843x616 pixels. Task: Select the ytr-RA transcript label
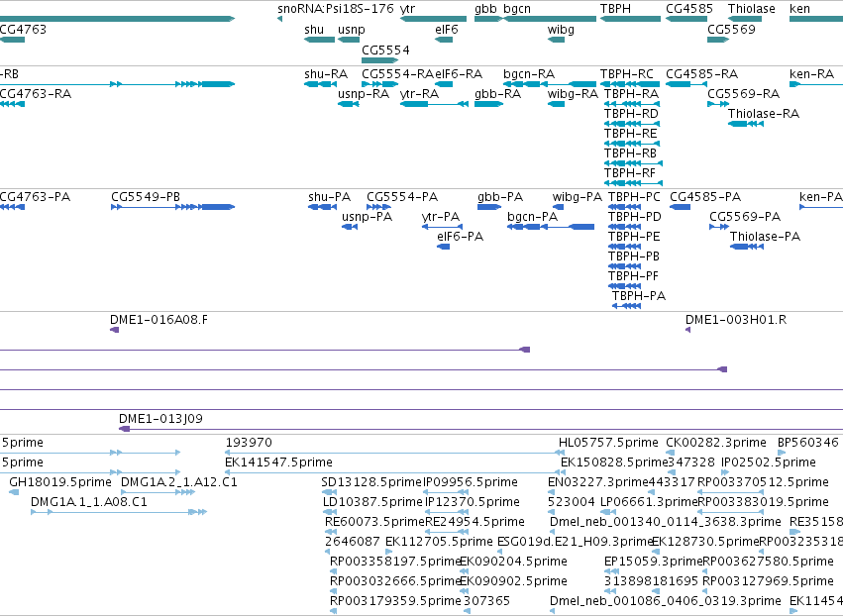pos(419,93)
